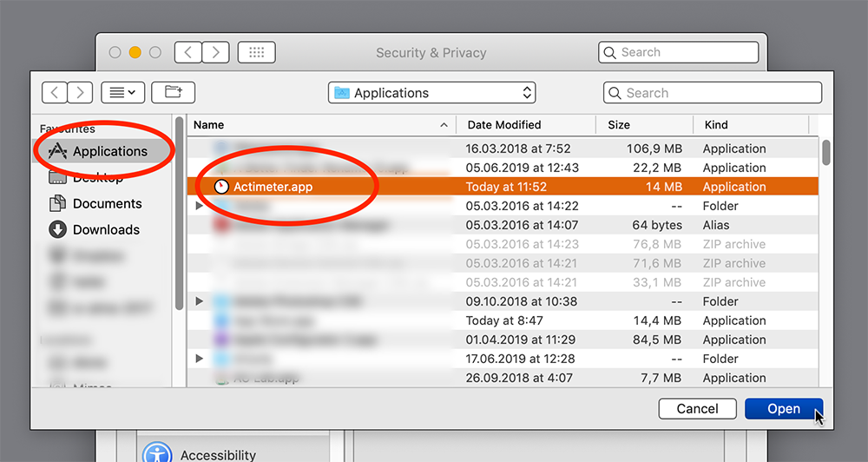Open Documents folder in sidebar
Screen dimensions: 868x462
coord(107,203)
